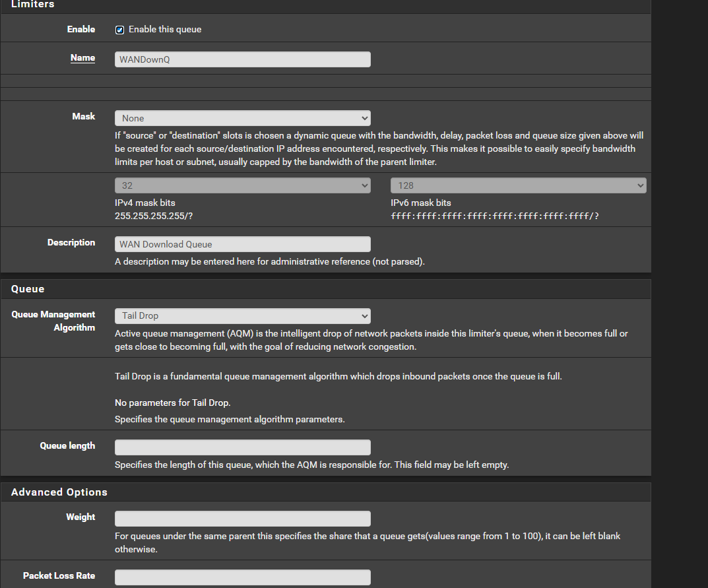Click the Weight field label
The width and height of the screenshot is (708, 588).
point(80,517)
